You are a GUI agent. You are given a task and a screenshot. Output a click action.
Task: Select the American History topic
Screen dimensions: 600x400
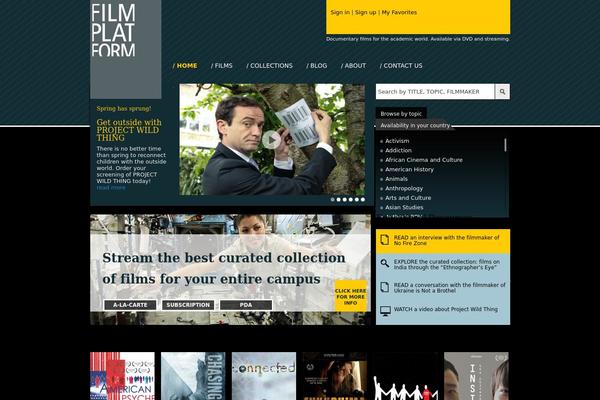click(x=409, y=170)
